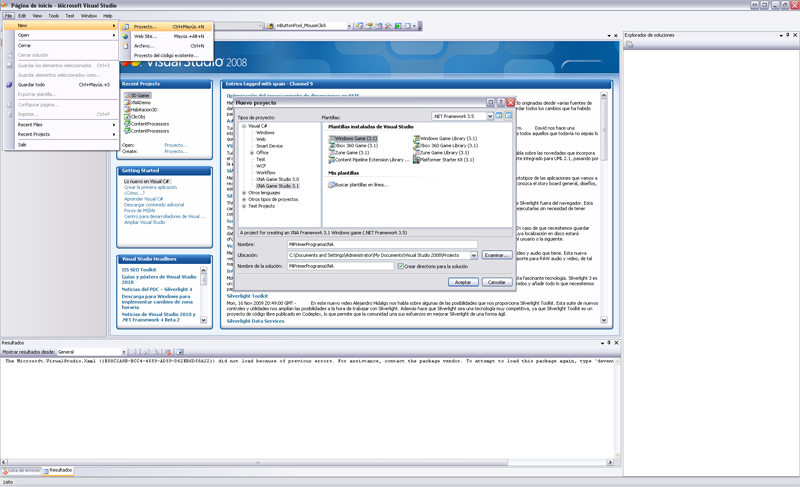Switch template list to large icons view

point(499,116)
